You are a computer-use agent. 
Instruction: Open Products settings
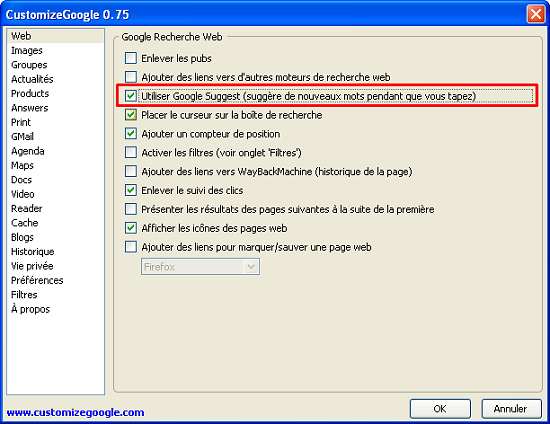(55, 94)
